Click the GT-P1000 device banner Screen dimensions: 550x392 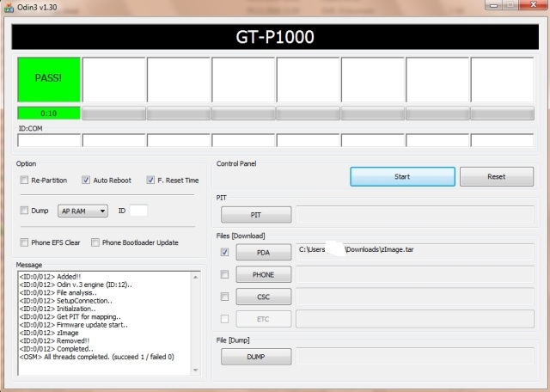[x=275, y=37]
